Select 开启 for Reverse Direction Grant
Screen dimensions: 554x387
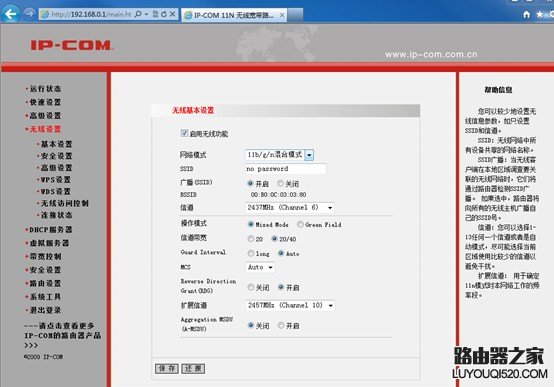[x=281, y=287]
